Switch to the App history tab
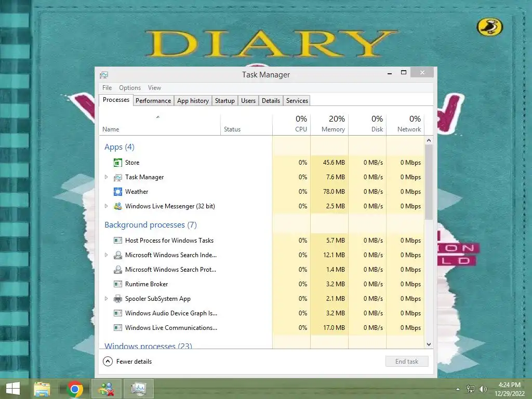 pyautogui.click(x=193, y=101)
